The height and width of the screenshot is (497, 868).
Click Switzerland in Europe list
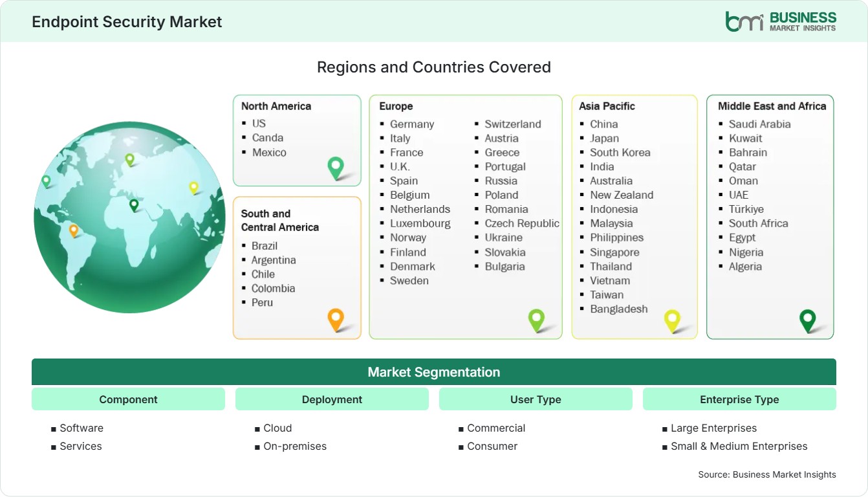pos(513,124)
